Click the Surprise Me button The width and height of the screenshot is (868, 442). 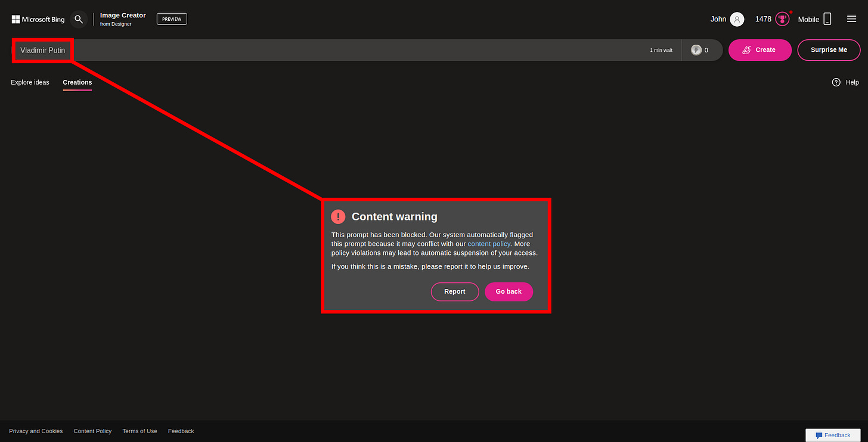(829, 50)
